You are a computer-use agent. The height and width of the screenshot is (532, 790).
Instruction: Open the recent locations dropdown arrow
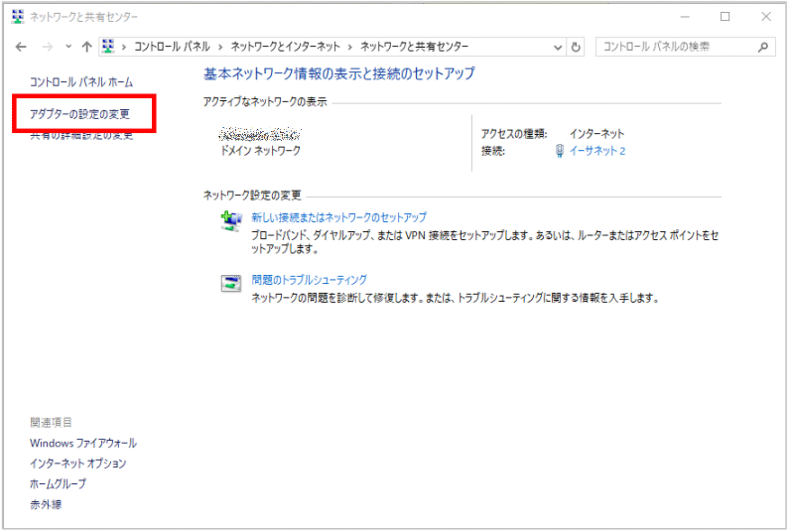click(x=67, y=47)
